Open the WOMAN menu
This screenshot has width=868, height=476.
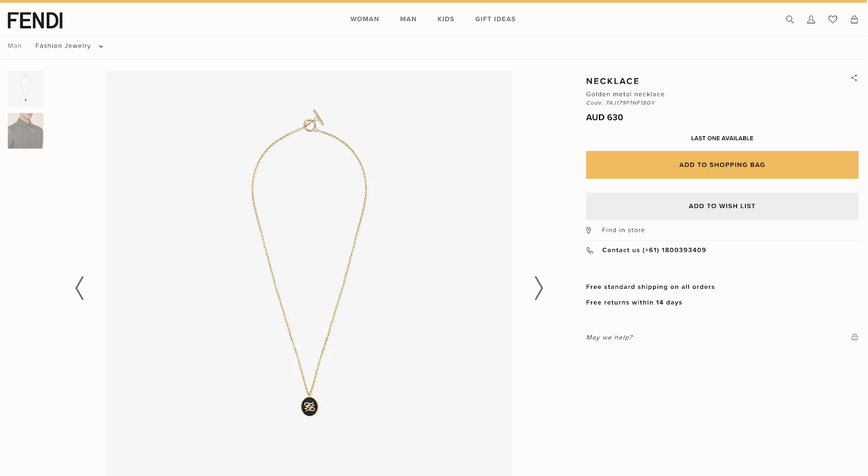tap(365, 19)
